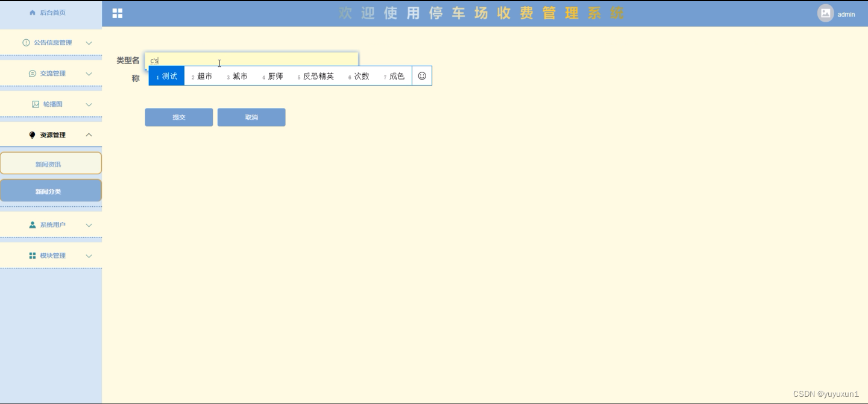
Task: Click the 提交 submit button
Action: pos(179,117)
